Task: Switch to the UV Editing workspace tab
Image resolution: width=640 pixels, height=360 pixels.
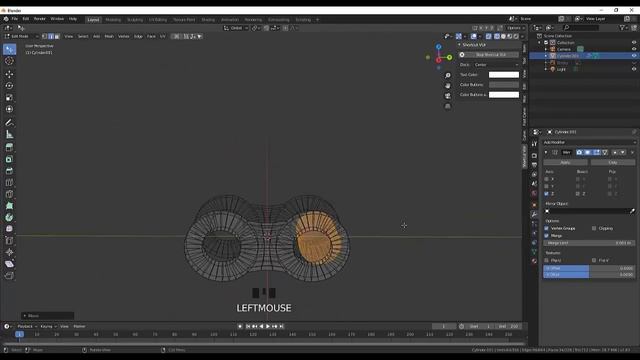Action: coord(158,20)
